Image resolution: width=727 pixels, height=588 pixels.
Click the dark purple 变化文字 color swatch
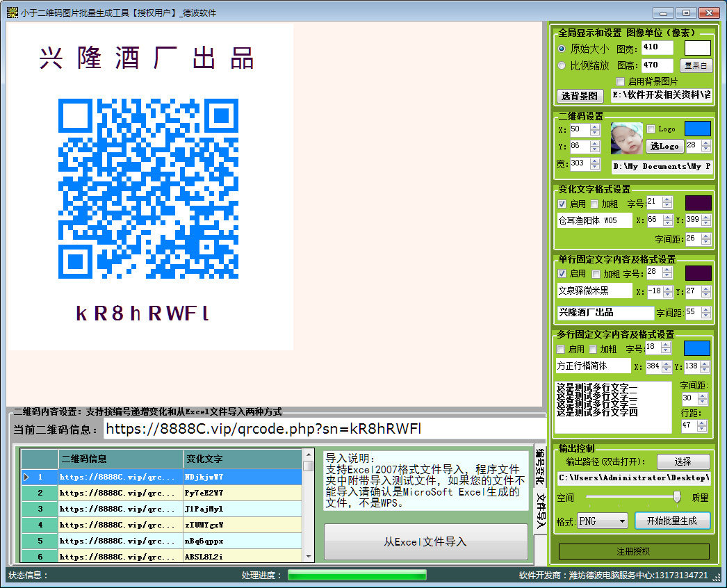pos(699,203)
